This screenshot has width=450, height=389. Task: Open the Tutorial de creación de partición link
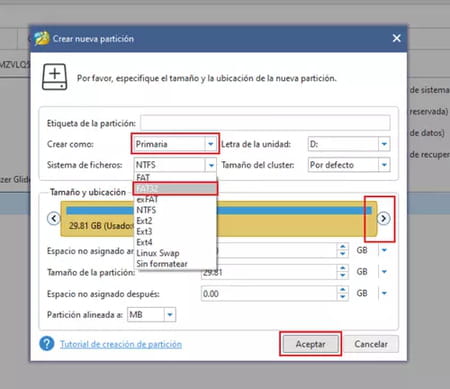[x=121, y=344]
